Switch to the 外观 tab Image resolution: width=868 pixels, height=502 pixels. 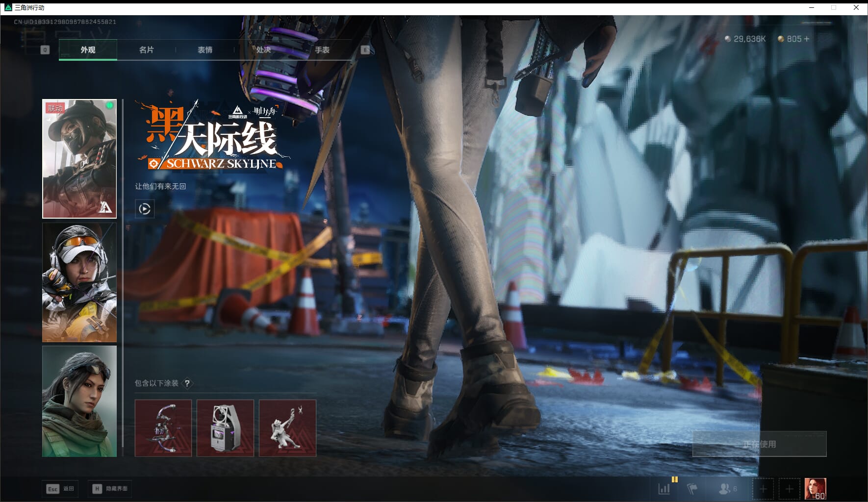(x=88, y=50)
